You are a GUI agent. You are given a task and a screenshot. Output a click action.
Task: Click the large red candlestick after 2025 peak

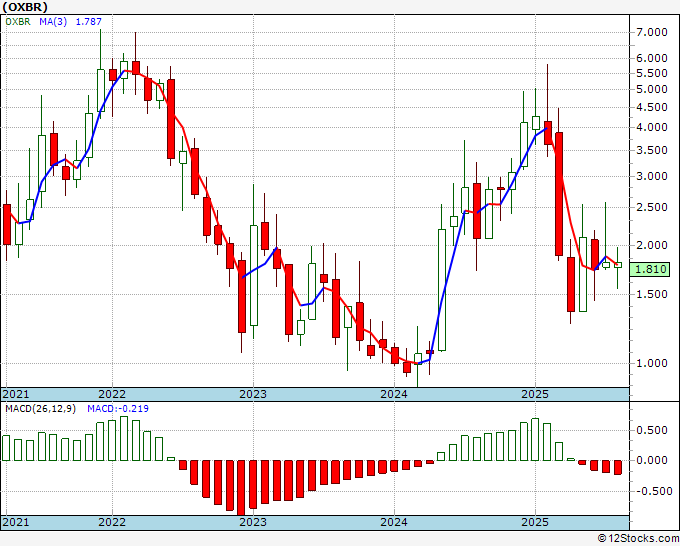click(x=559, y=194)
